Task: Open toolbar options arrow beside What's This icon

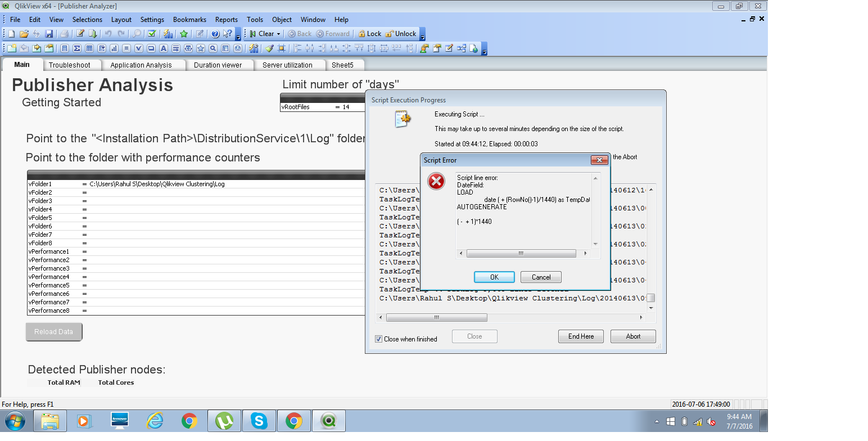Action: (x=238, y=35)
